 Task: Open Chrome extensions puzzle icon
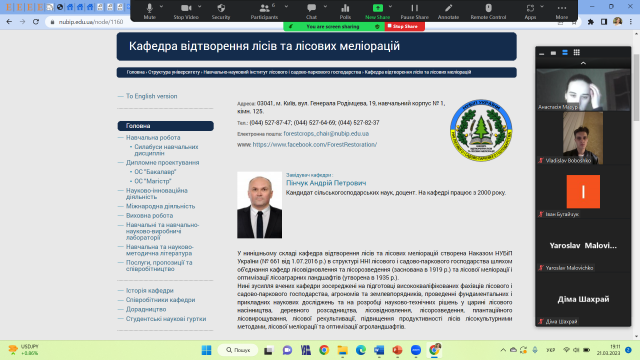pos(591,22)
